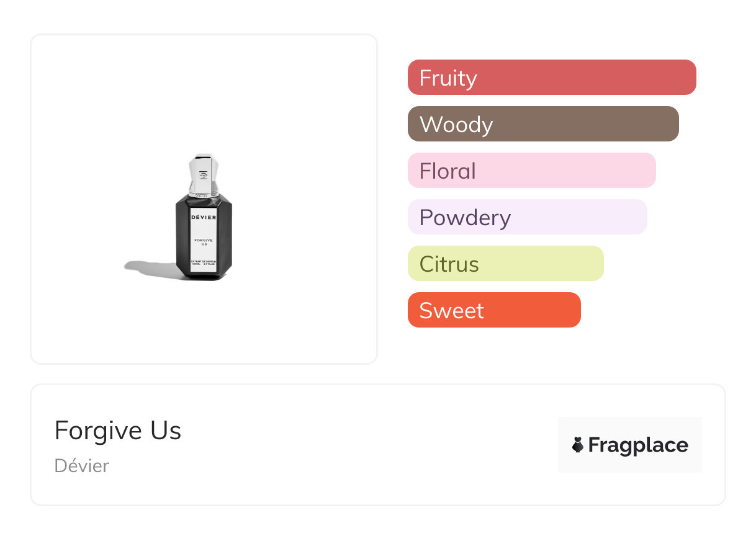Select the Fruity accord bar
Screen dimensions: 756x536
tap(552, 78)
